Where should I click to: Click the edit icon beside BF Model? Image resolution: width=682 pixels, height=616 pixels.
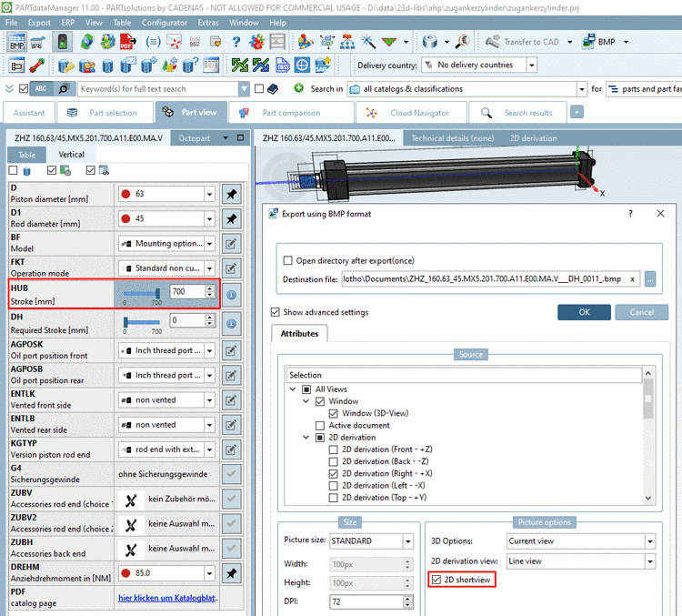click(x=231, y=244)
